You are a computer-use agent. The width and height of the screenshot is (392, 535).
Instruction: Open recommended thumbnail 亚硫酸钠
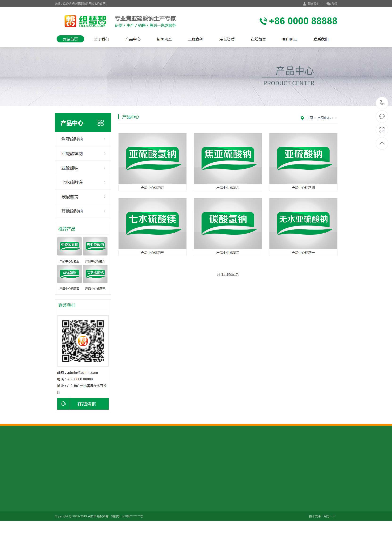click(70, 274)
